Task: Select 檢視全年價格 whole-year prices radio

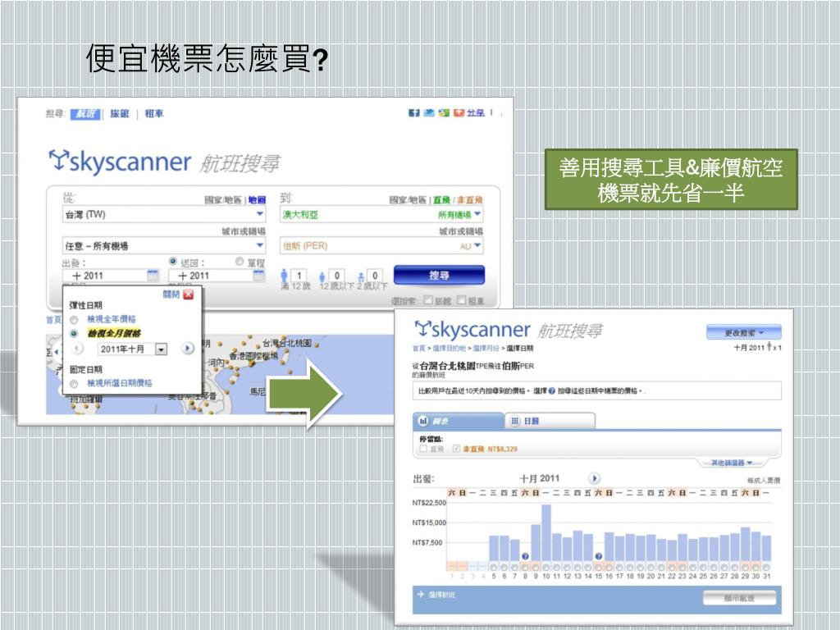Action: [x=75, y=320]
